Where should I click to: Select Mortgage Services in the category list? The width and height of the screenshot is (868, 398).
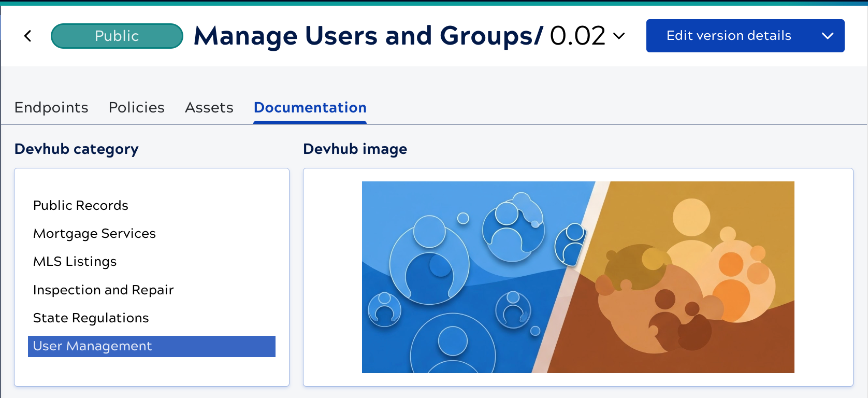click(94, 233)
